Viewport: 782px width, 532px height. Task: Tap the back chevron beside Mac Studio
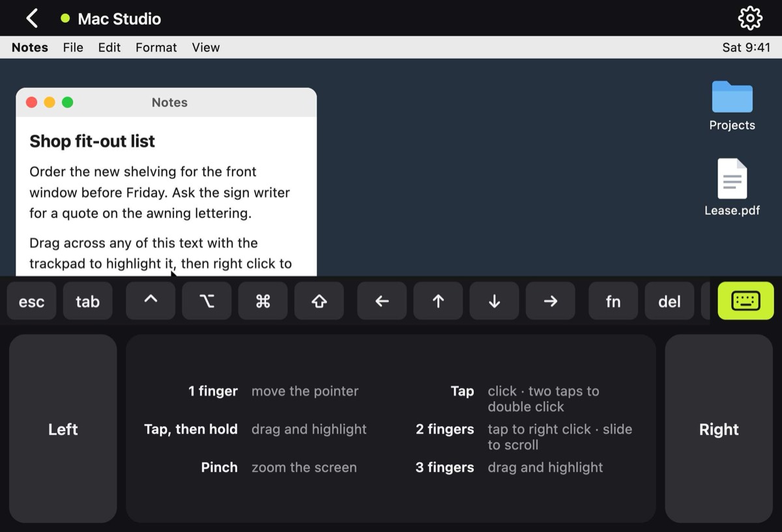pyautogui.click(x=31, y=18)
